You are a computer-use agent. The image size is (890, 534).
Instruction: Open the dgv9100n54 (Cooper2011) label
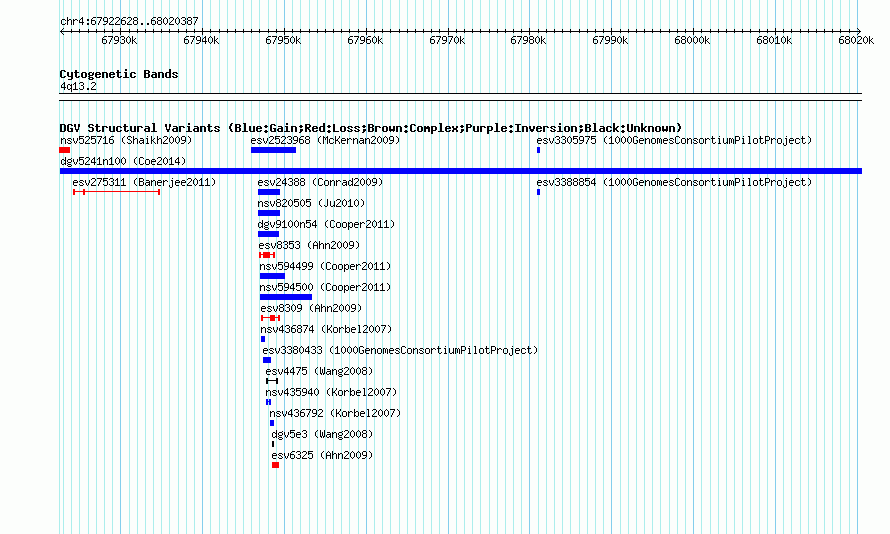326,224
